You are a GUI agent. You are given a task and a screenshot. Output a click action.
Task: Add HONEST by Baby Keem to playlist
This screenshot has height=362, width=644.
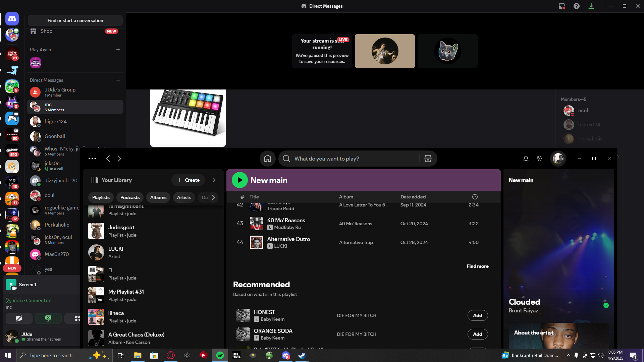tap(478, 315)
